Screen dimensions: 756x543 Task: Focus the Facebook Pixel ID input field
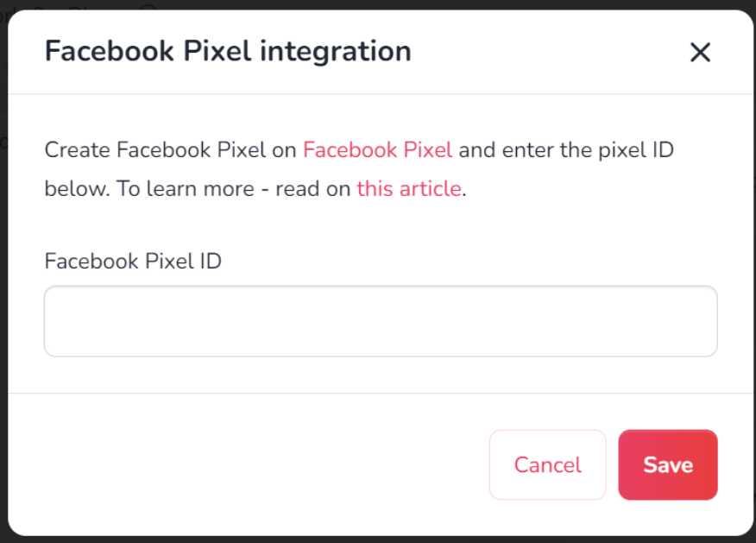[381, 321]
